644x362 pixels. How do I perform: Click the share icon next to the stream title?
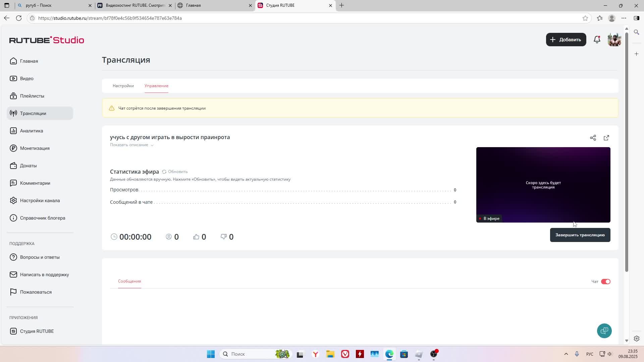(x=593, y=138)
